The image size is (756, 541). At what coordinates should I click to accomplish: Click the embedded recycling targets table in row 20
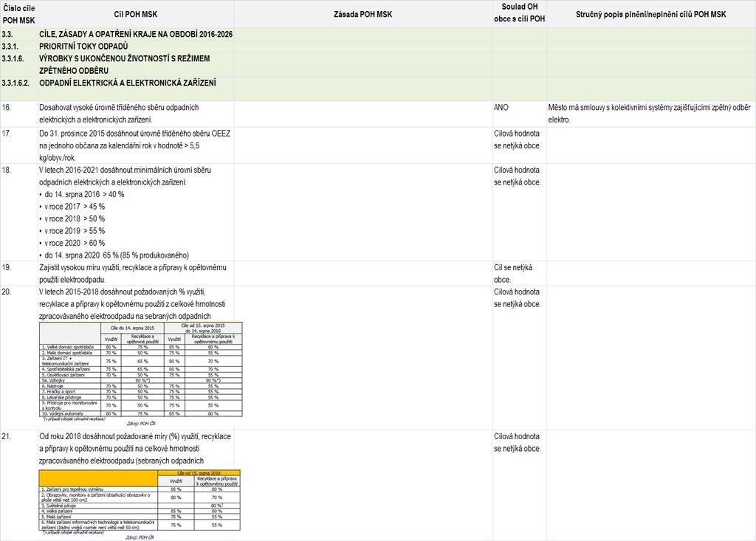coord(141,369)
